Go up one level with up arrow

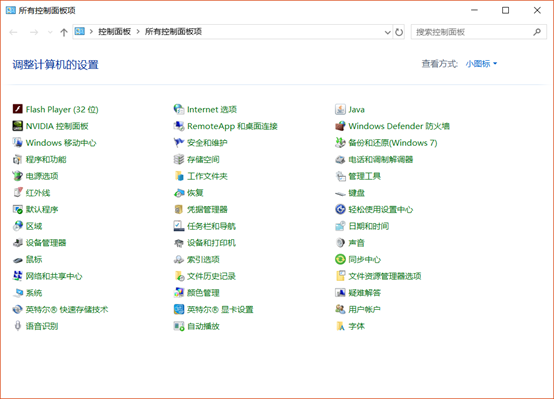(64, 32)
